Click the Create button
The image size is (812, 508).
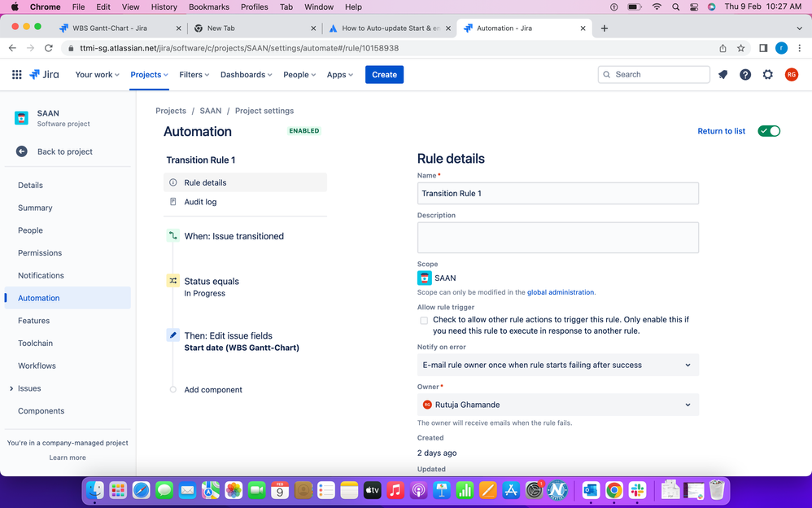[x=384, y=75]
